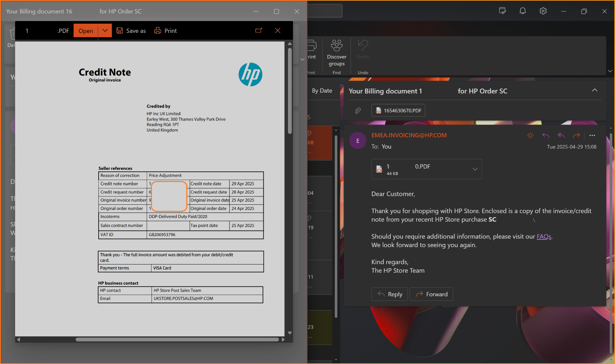
Task: Click the message timestamp Tue 2025-04-29 15:08
Action: (572, 147)
